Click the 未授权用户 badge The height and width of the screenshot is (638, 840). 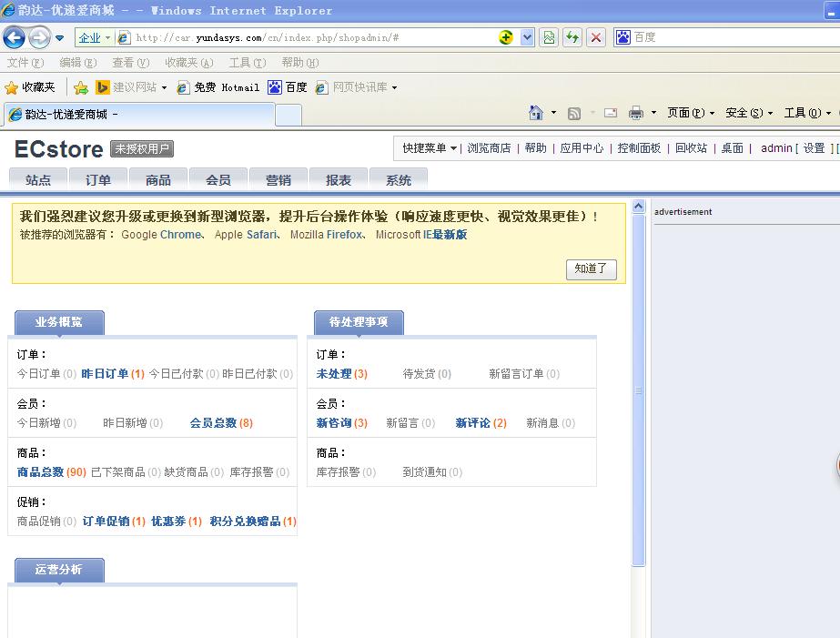point(142,149)
